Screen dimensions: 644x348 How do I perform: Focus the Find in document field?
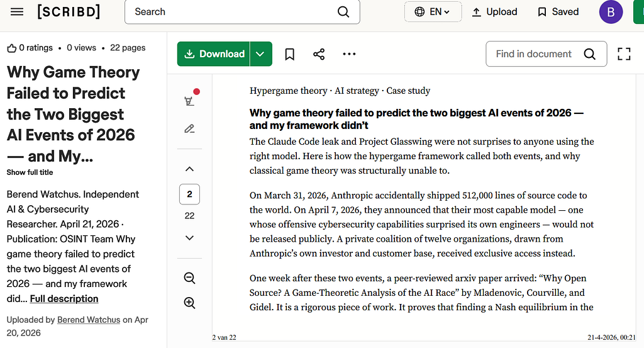point(547,54)
